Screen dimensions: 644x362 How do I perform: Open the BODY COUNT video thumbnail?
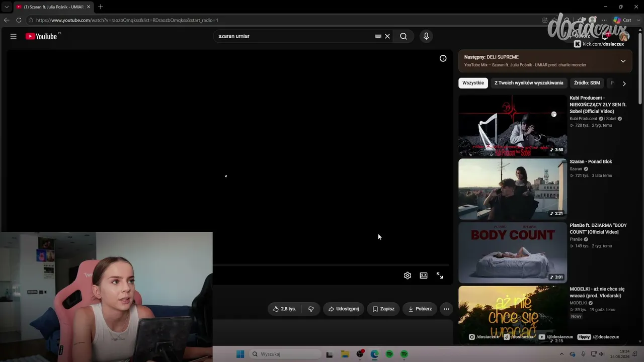tap(513, 253)
